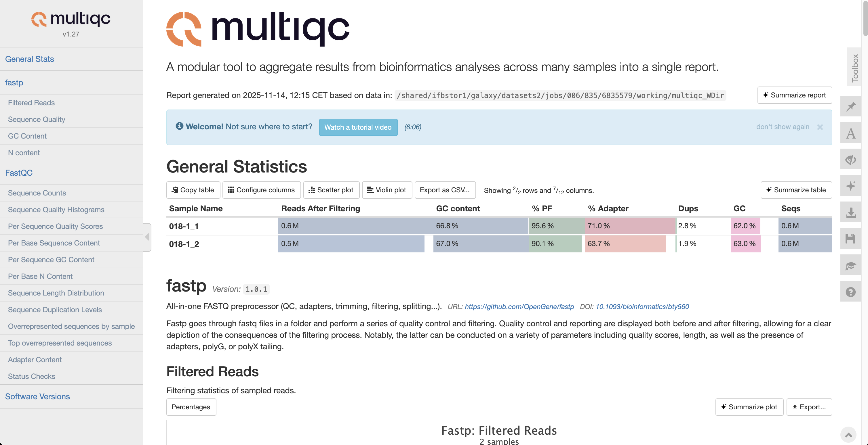Toggle the Percentages view for Filtered Reads
Image resolution: width=868 pixels, height=445 pixels.
[x=191, y=407]
